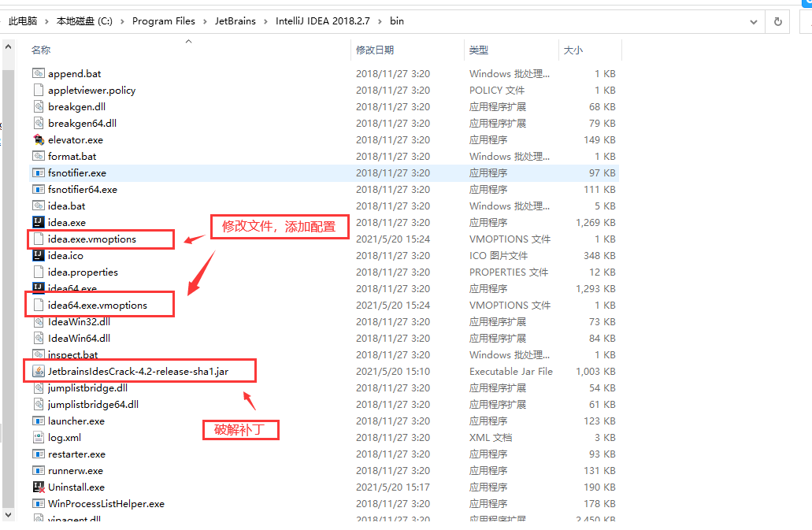Go to IntelliJ IDEA 2018.2.7 in address bar
Image resolution: width=812 pixels, height=530 pixels.
323,21
